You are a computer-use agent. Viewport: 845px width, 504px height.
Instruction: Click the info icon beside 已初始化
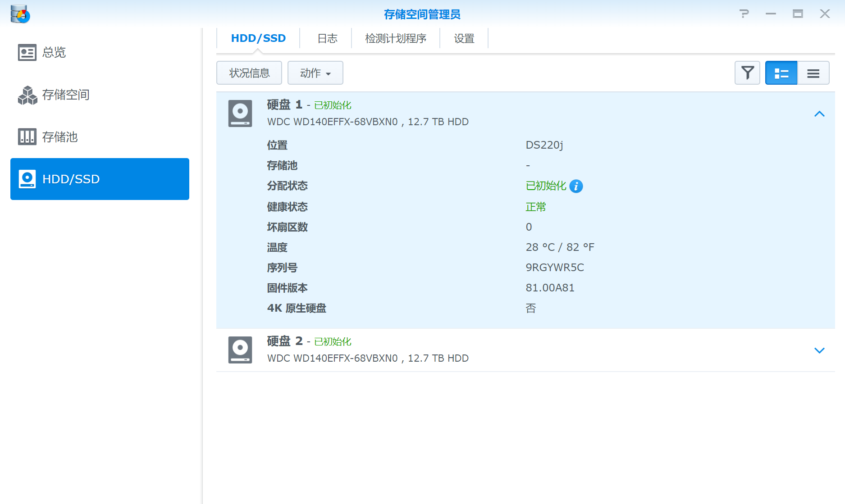coord(576,186)
